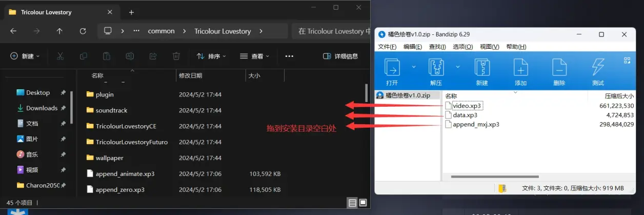Click the Explorer vertical scrollbar
Image resolution: width=644 pixels, height=215 pixels.
click(366, 93)
